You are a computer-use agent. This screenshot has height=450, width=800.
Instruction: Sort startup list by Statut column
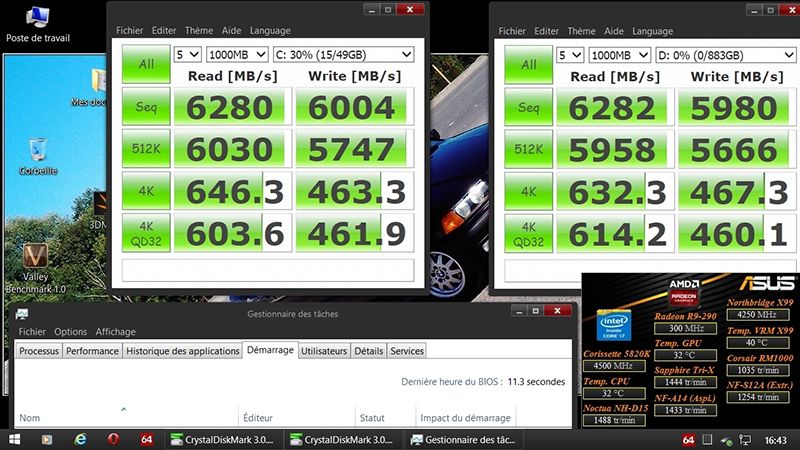click(x=385, y=417)
